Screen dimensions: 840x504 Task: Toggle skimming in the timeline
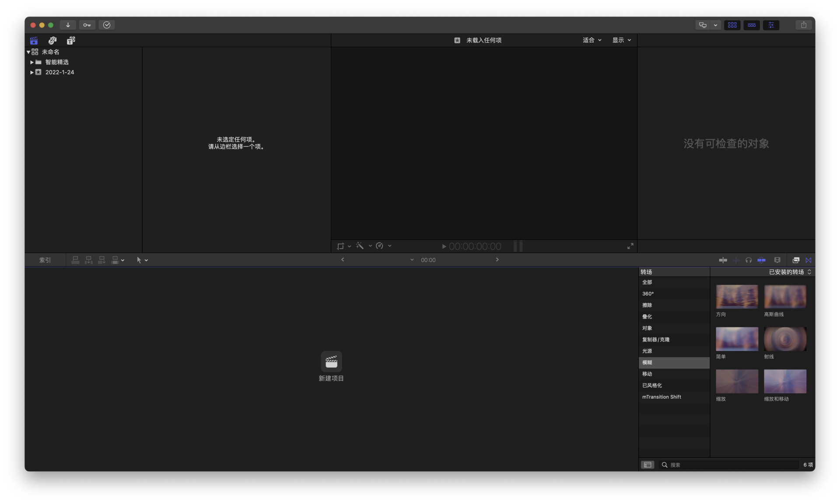[723, 260]
